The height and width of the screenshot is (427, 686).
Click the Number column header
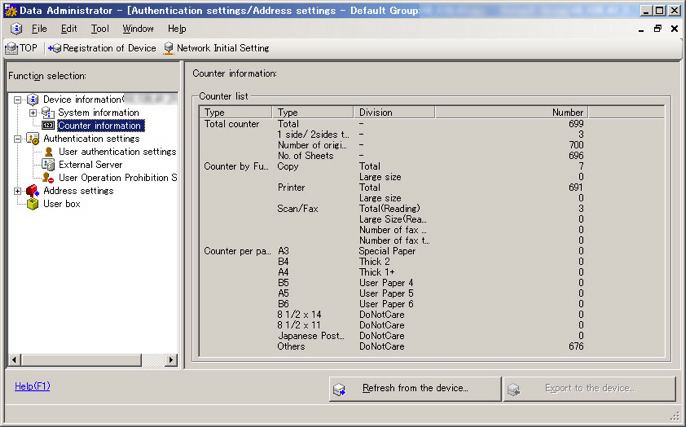click(511, 112)
